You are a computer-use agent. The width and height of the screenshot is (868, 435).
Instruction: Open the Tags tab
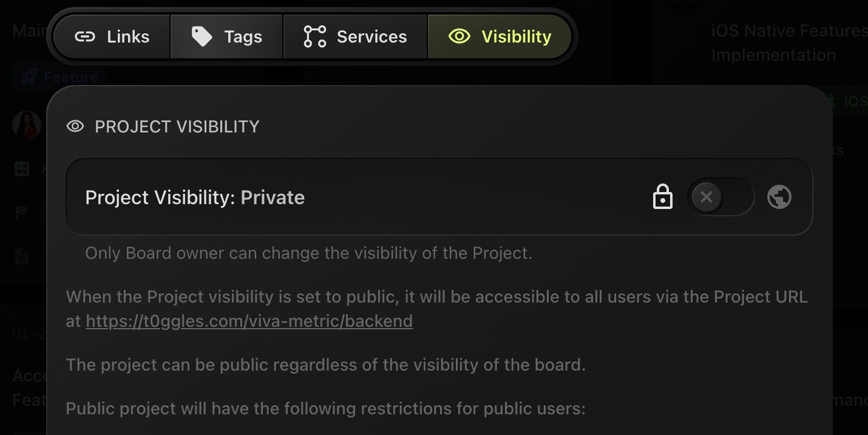226,37
